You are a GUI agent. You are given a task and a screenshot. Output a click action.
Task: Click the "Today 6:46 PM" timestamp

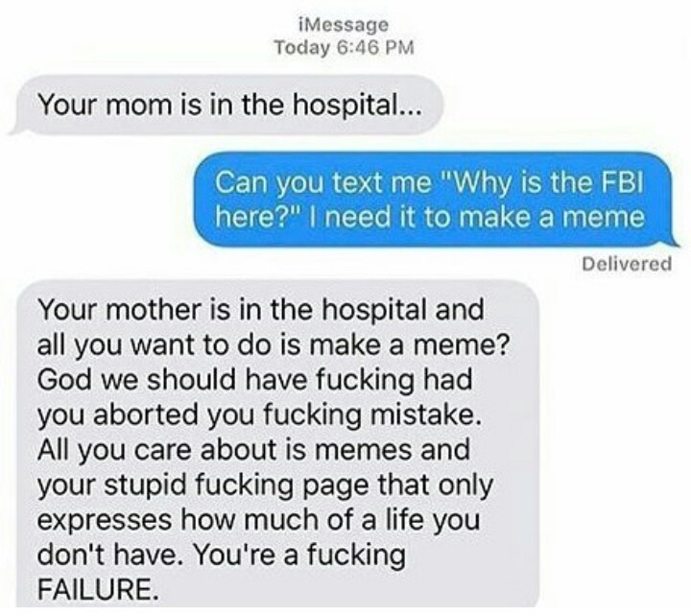tap(344, 47)
